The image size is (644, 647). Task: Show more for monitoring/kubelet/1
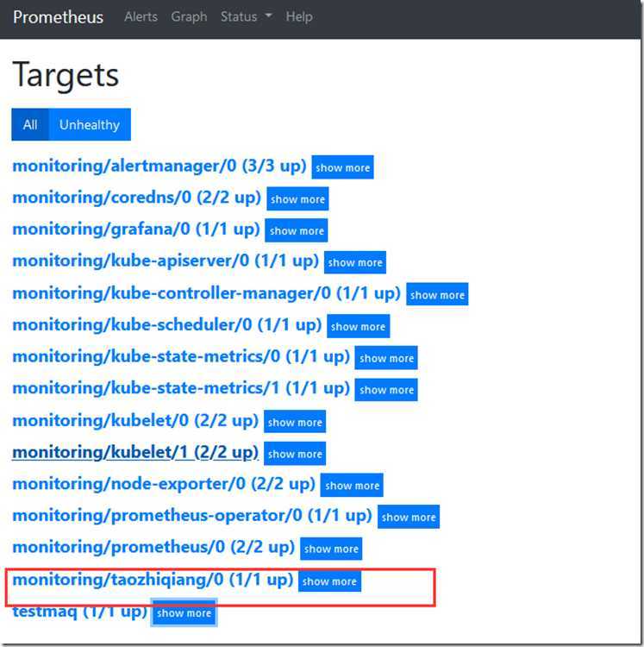295,454
